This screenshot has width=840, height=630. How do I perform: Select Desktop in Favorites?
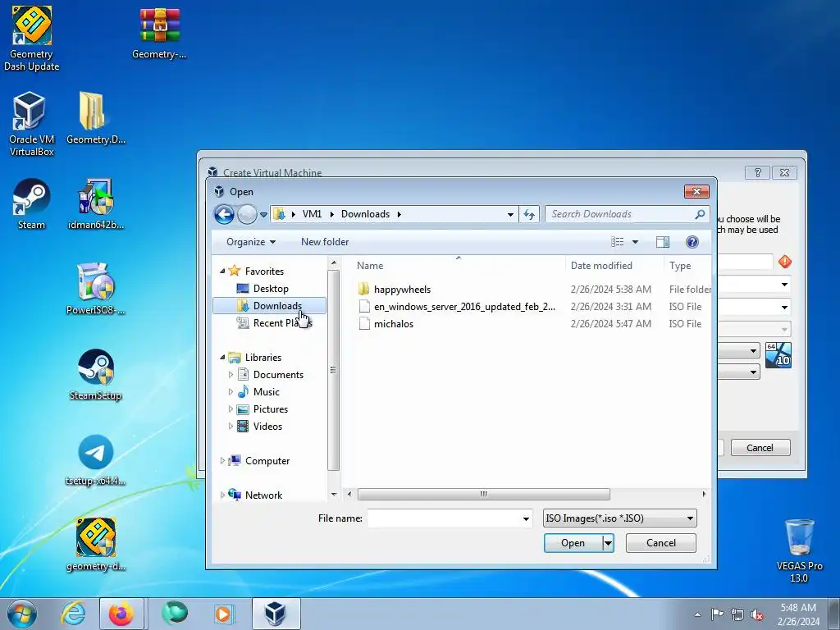[x=271, y=289]
